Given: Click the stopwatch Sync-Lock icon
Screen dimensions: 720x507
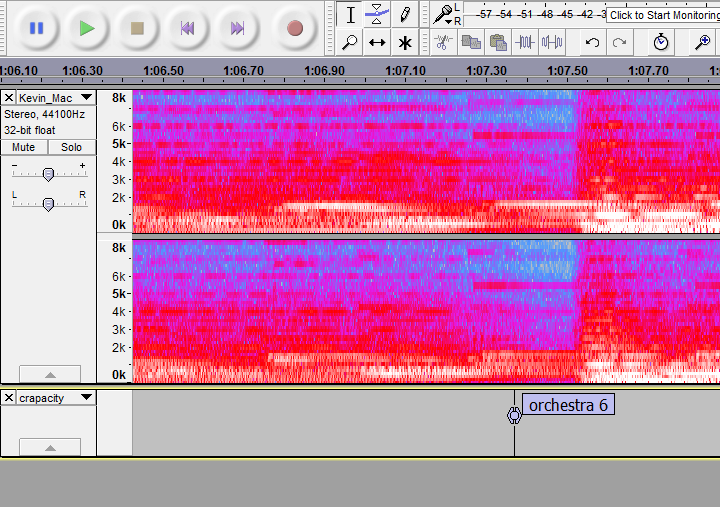Looking at the screenshot, I should point(661,43).
